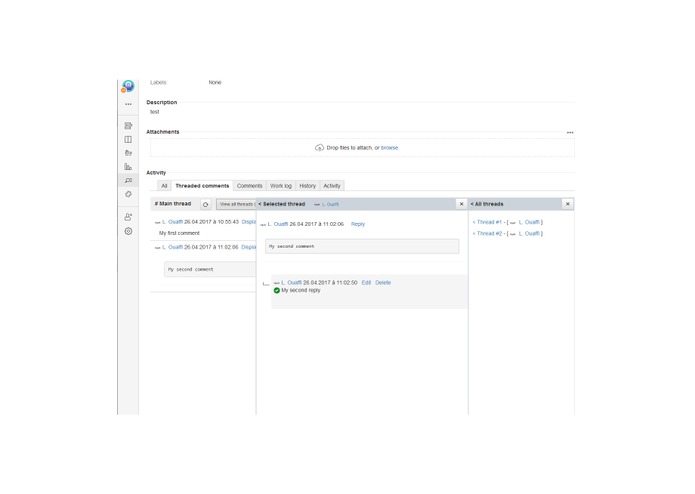Click Display link on the 11:02:06 comment
Image resolution: width=695 pixels, height=494 pixels.
(249, 247)
